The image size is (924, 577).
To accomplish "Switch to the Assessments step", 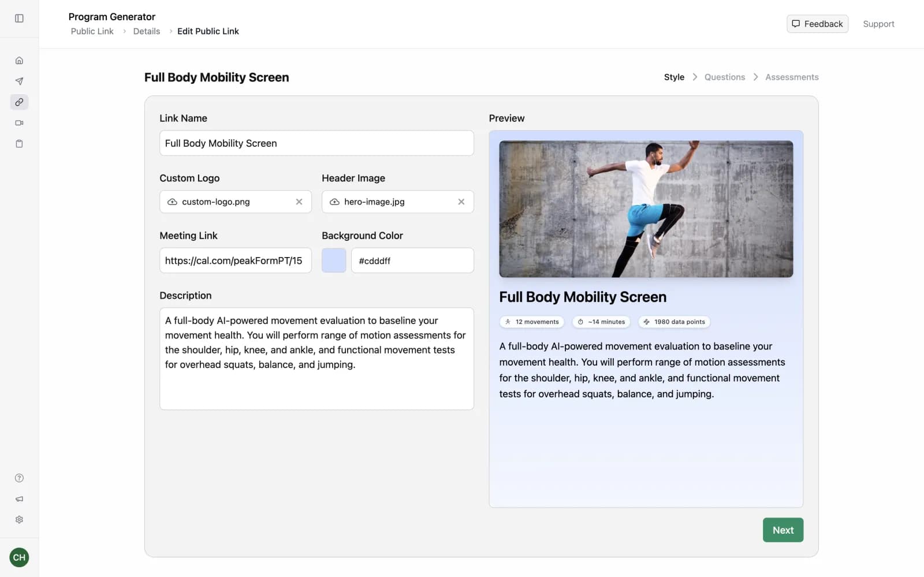I will [792, 77].
